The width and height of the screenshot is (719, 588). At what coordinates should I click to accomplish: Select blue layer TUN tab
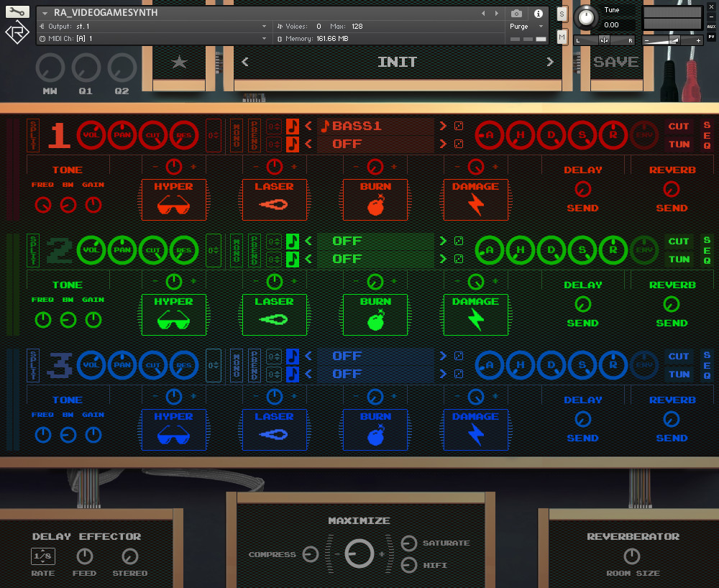point(679,374)
